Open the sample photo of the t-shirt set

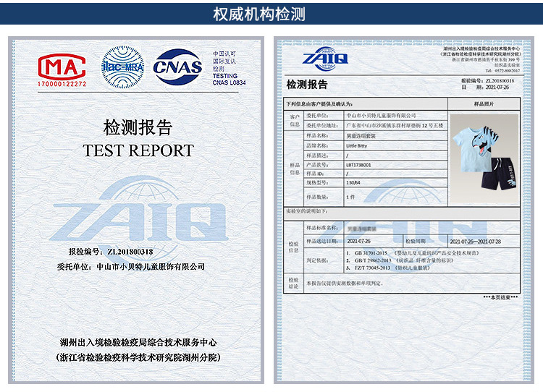pyautogui.click(x=484, y=158)
